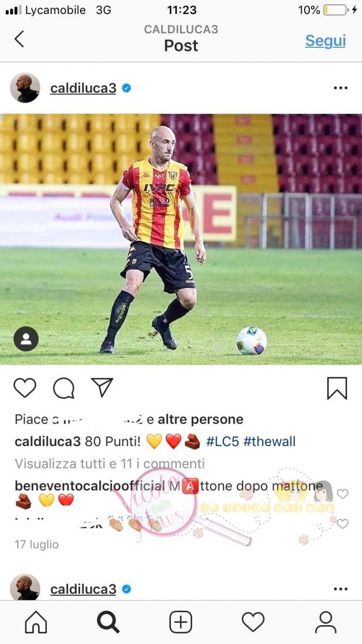Tap the back arrow
The height and width of the screenshot is (644, 362).
coord(19,39)
